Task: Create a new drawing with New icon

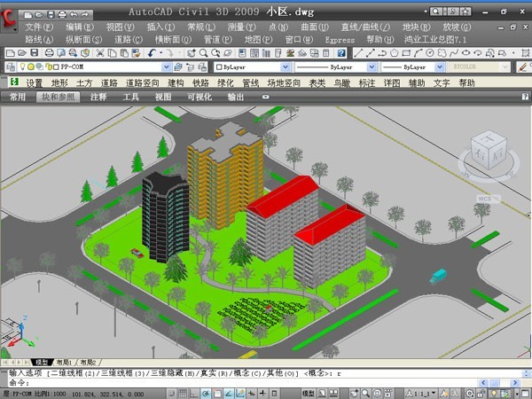Action: (x=10, y=53)
